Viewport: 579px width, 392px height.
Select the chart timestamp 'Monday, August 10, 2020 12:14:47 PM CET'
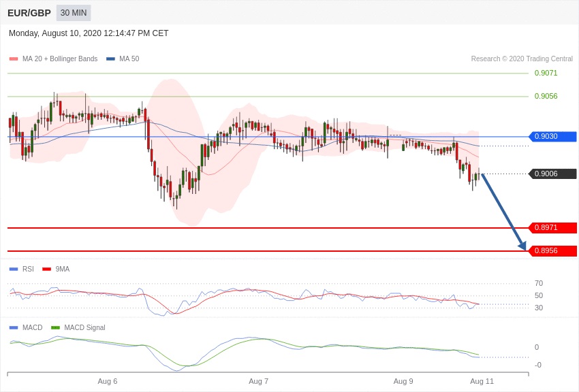(x=89, y=33)
